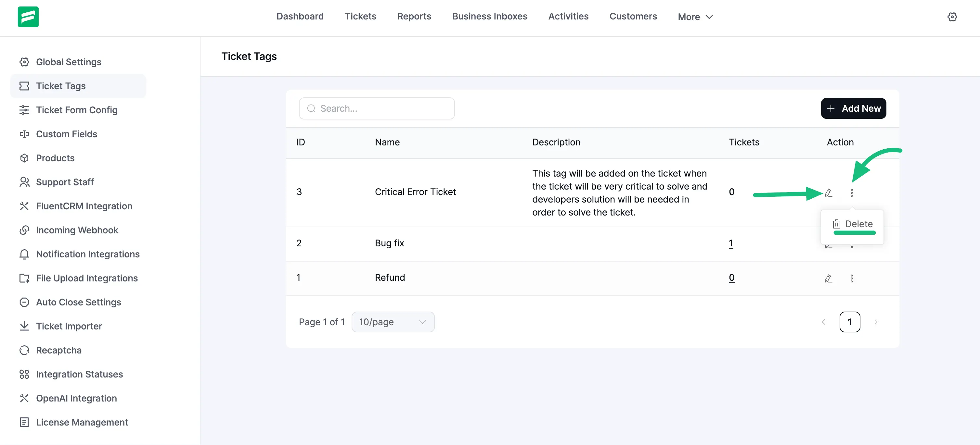This screenshot has width=980, height=445.
Task: Select Delete from the popup menu
Action: [x=853, y=224]
